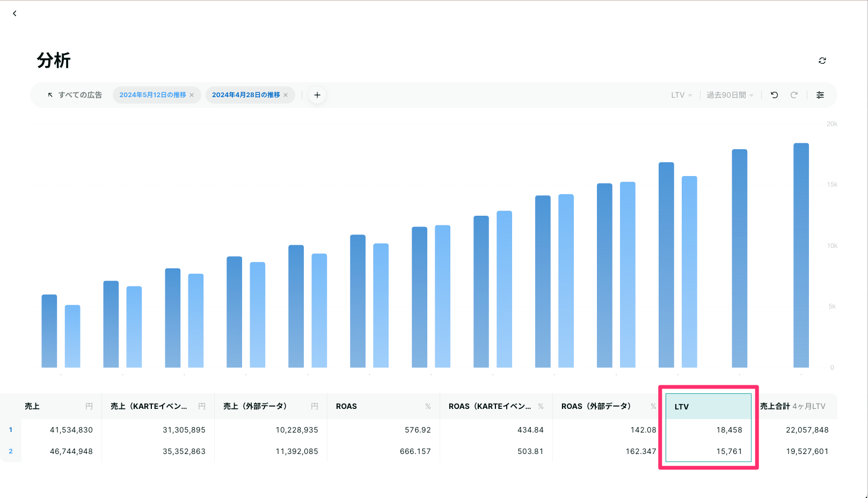Remove the 2024年4月28日の推移 chip

tap(286, 95)
